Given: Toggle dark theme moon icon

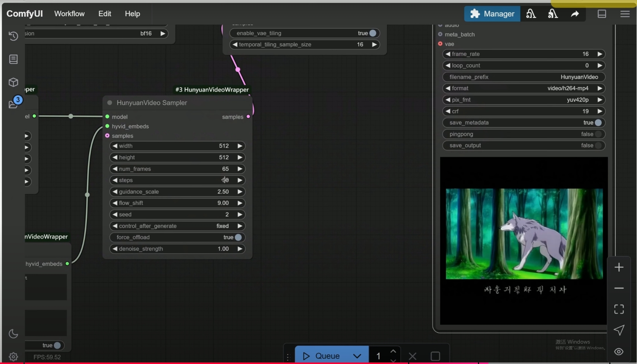Looking at the screenshot, I should tap(13, 334).
